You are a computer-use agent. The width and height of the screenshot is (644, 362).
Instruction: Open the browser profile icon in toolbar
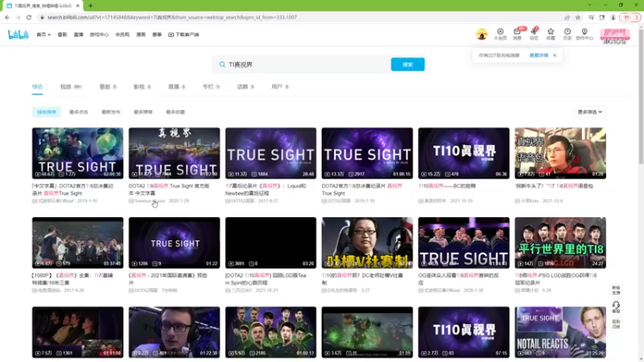(x=613, y=17)
